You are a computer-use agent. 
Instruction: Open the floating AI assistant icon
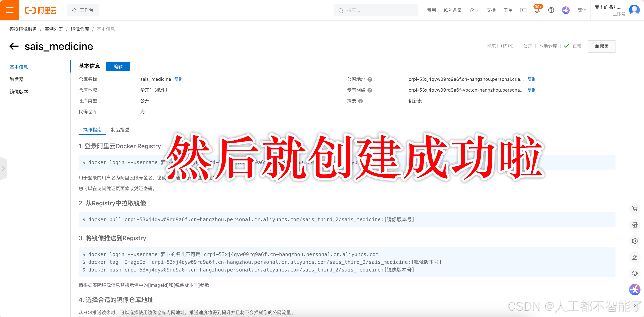point(635,290)
